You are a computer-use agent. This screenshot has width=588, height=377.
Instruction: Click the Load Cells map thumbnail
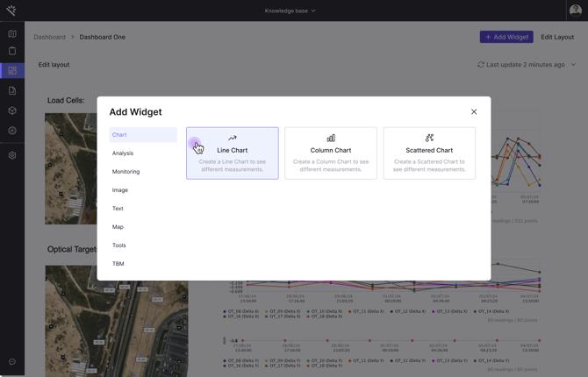click(71, 168)
